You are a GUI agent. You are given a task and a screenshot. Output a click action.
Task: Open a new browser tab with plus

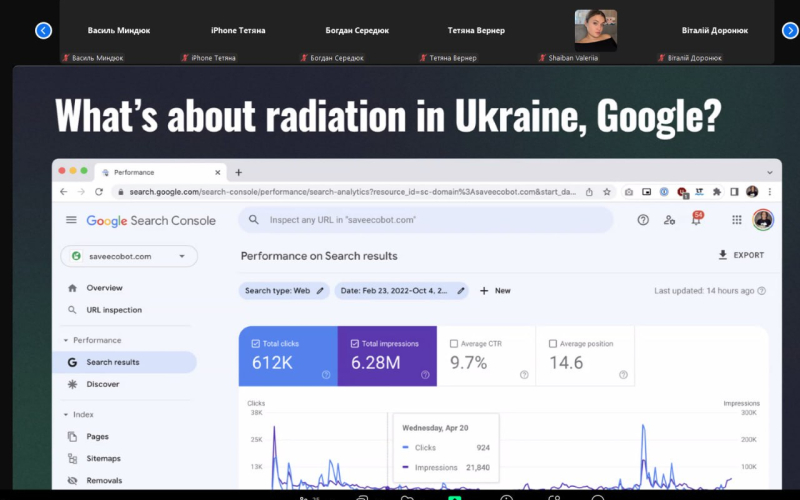pyautogui.click(x=238, y=172)
